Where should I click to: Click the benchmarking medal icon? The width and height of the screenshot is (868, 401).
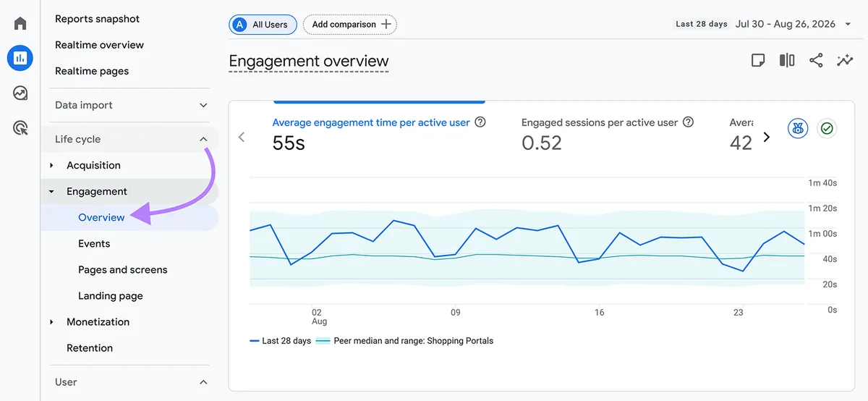pos(798,129)
